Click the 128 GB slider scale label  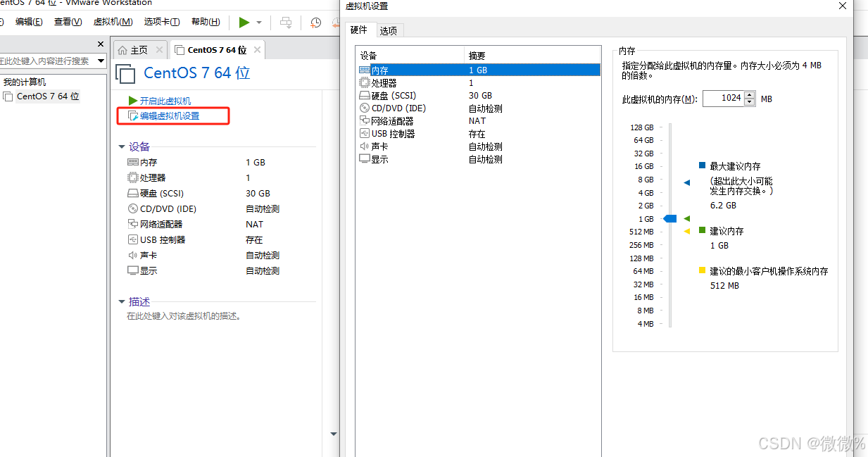click(642, 127)
